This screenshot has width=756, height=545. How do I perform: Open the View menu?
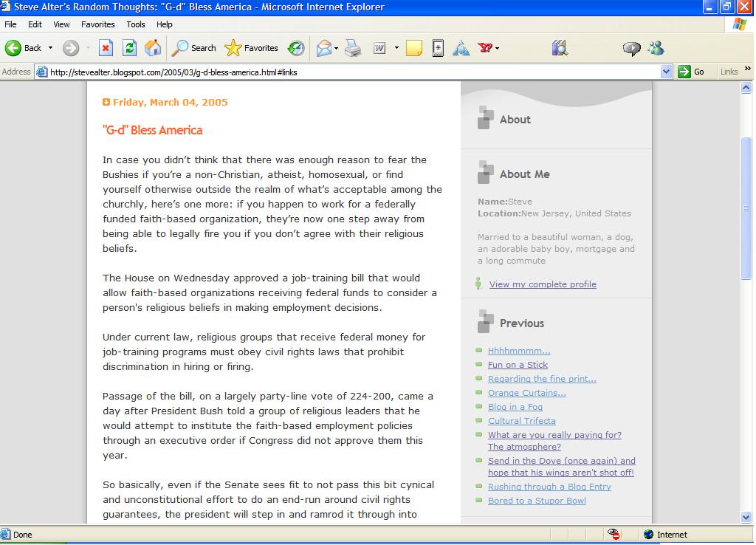(x=61, y=24)
